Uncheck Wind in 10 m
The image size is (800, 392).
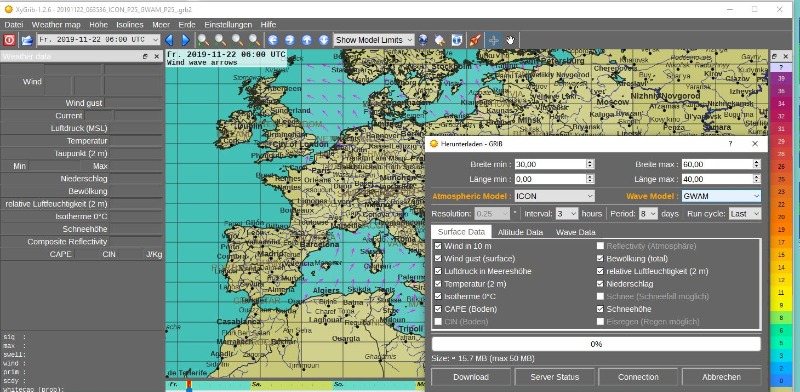[x=438, y=246]
